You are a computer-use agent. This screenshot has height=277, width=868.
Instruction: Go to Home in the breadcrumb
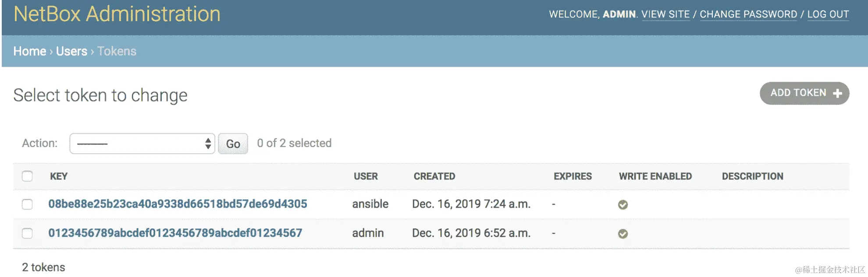[x=29, y=51]
